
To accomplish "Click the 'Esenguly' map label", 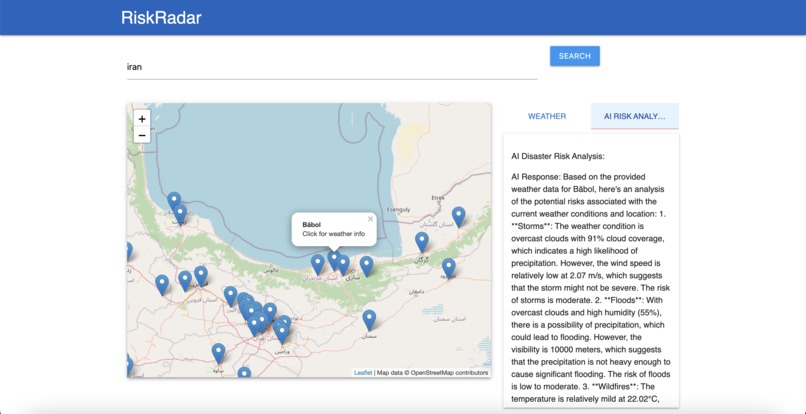I will 399,210.
